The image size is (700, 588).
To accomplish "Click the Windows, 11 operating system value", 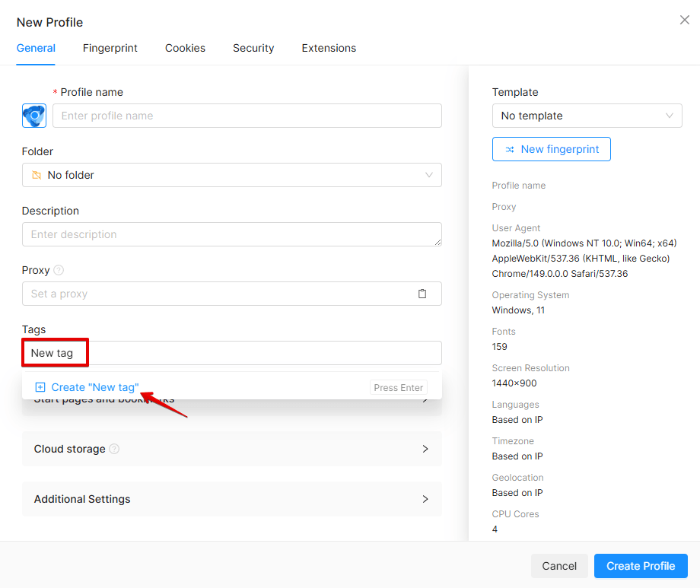I will (518, 310).
